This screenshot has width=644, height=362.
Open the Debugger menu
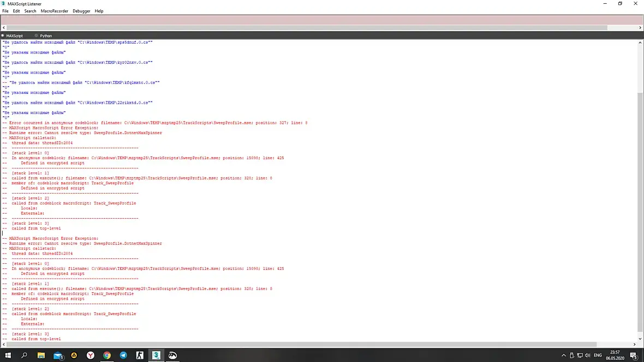click(81, 11)
